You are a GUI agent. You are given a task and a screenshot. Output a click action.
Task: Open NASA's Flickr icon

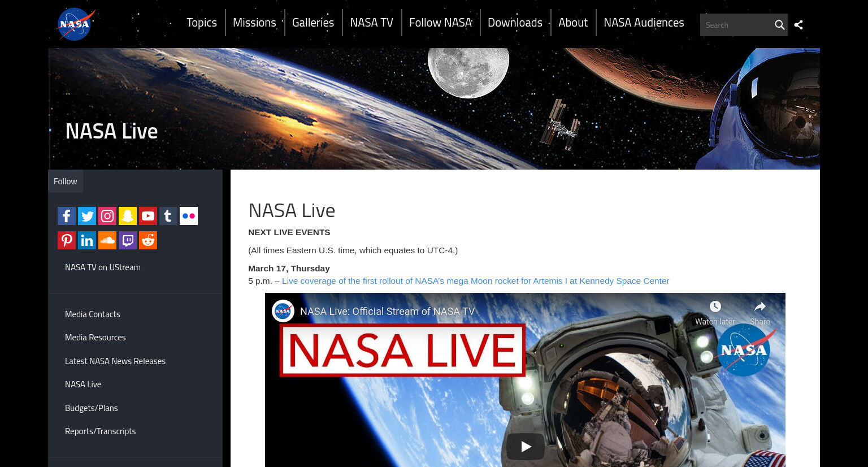coord(189,216)
